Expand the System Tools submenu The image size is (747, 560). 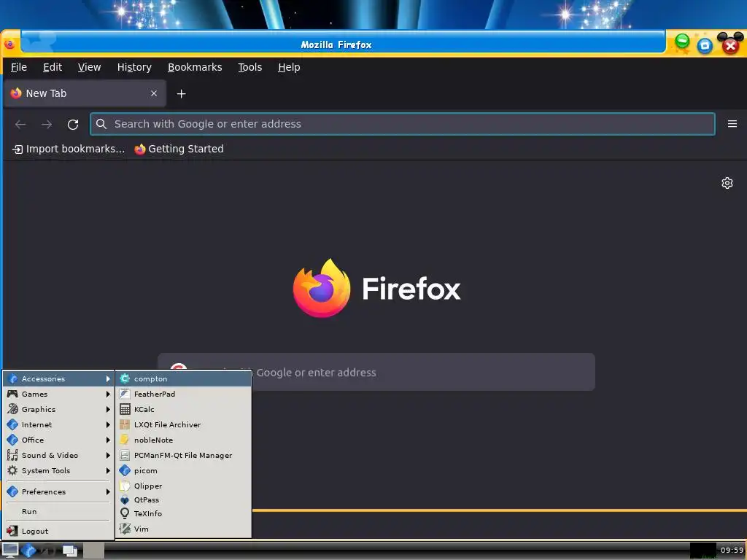(x=58, y=470)
